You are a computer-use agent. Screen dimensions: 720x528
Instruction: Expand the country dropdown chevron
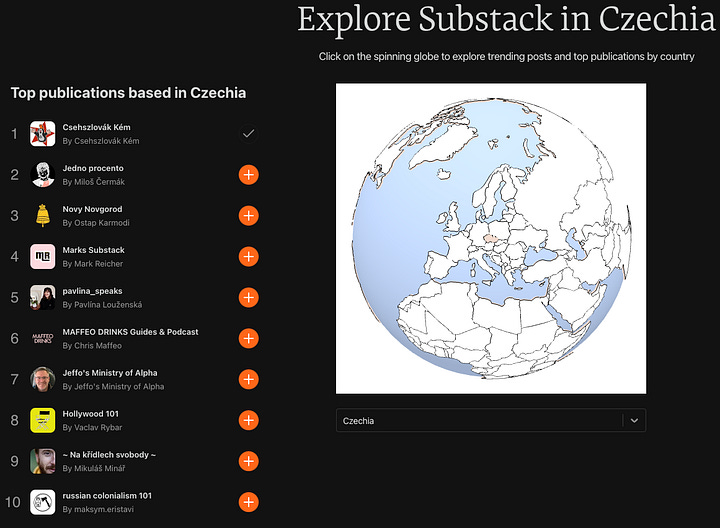(x=634, y=420)
